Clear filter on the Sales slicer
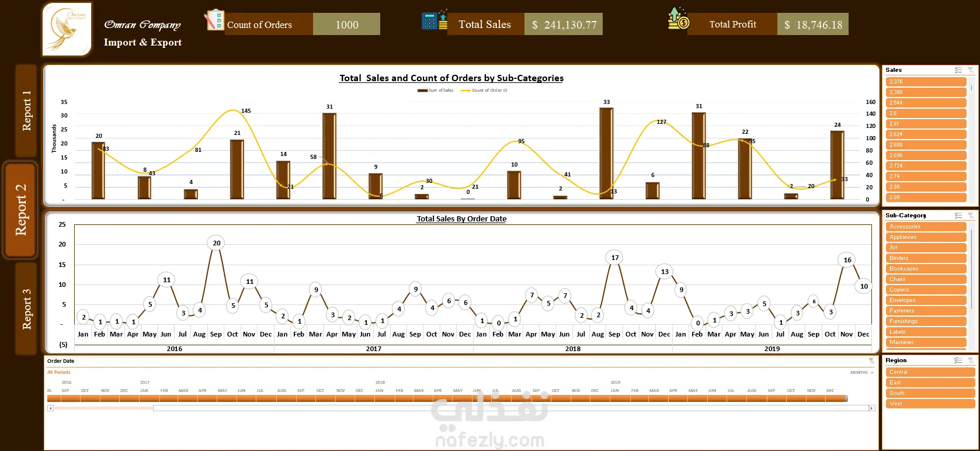The width and height of the screenshot is (980, 451). click(971, 70)
